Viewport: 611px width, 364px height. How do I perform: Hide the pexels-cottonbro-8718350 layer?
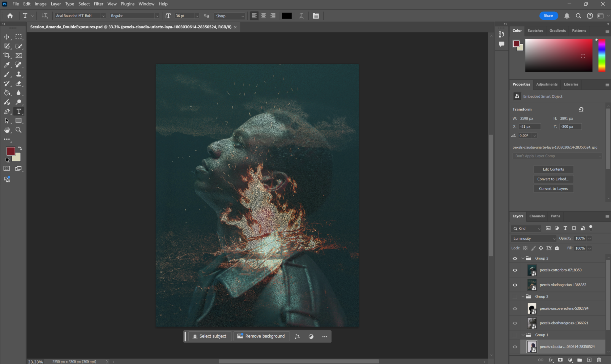coord(515,270)
